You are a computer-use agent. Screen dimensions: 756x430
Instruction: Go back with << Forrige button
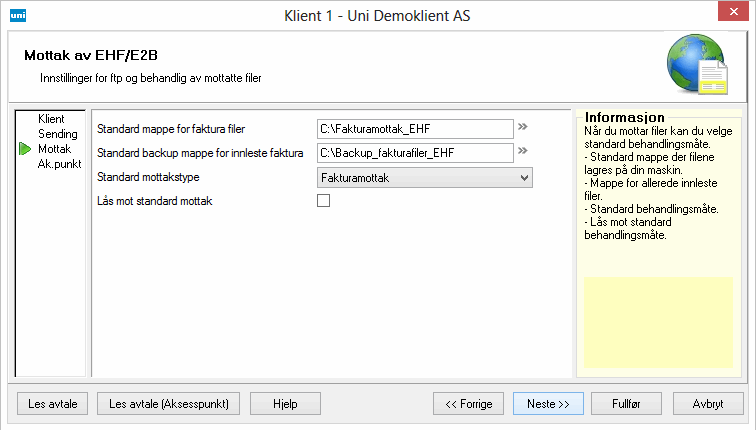tap(468, 403)
